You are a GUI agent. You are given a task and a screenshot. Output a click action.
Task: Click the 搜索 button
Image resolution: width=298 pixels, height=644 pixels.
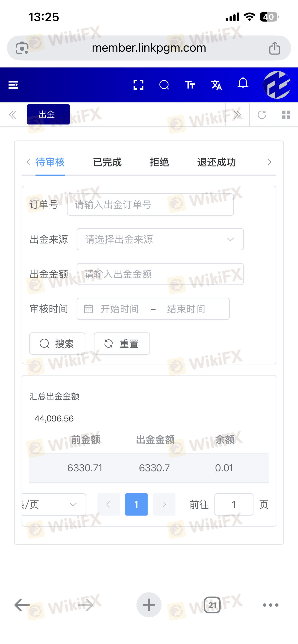(57, 344)
